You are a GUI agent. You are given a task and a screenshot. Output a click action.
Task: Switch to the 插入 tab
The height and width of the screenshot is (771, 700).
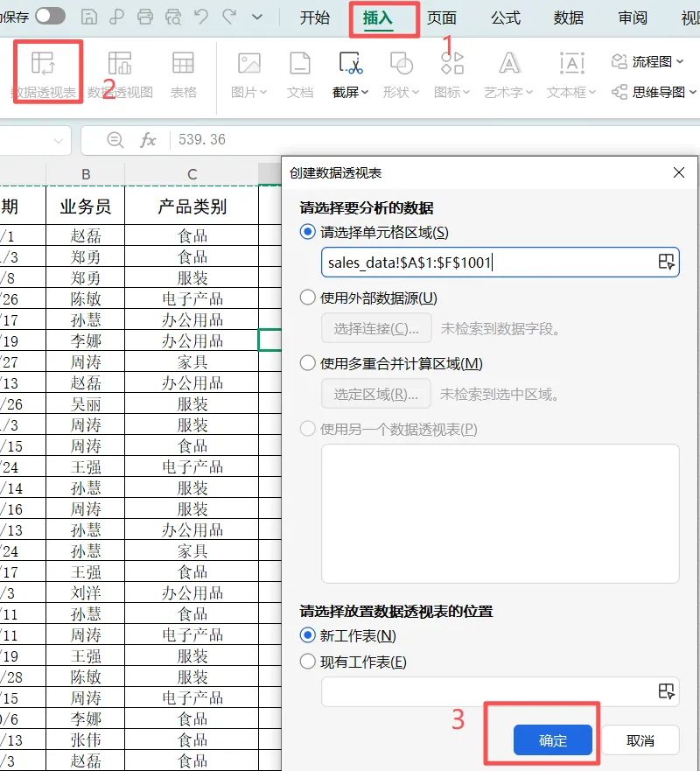point(377,18)
